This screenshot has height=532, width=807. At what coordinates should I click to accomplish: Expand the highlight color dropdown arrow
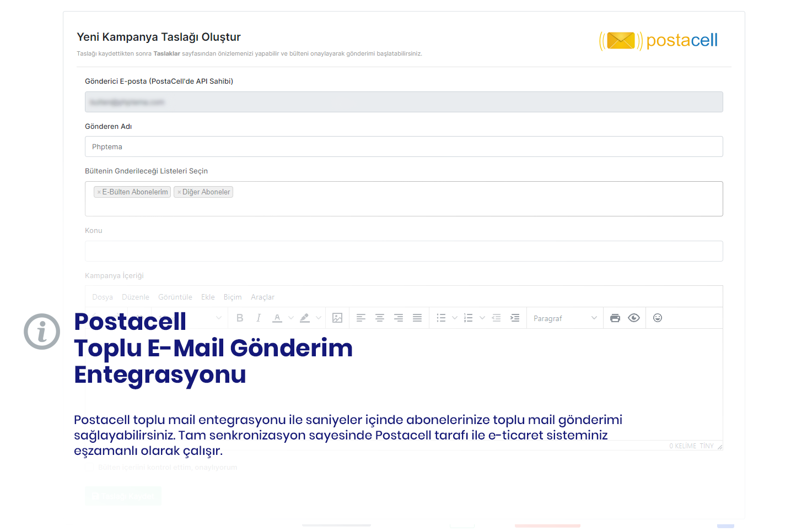pos(319,318)
